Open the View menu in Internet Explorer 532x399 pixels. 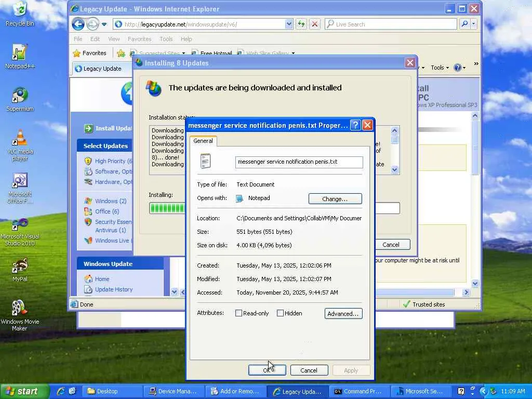[x=114, y=39]
